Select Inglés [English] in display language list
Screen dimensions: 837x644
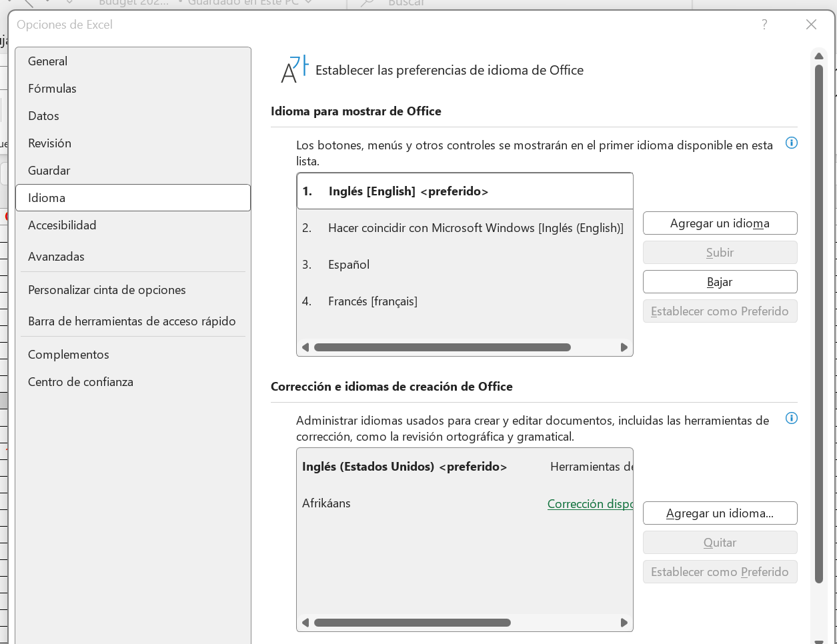coord(465,191)
